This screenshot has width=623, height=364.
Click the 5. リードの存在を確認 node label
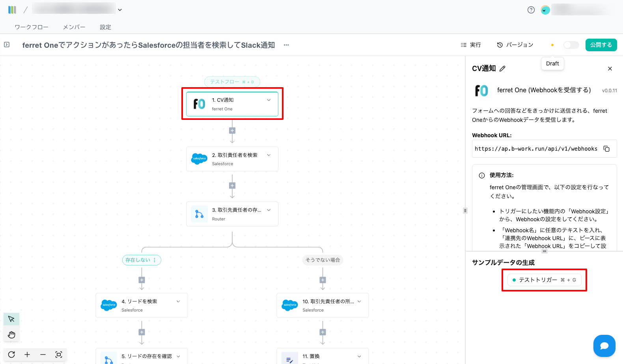pos(147,356)
